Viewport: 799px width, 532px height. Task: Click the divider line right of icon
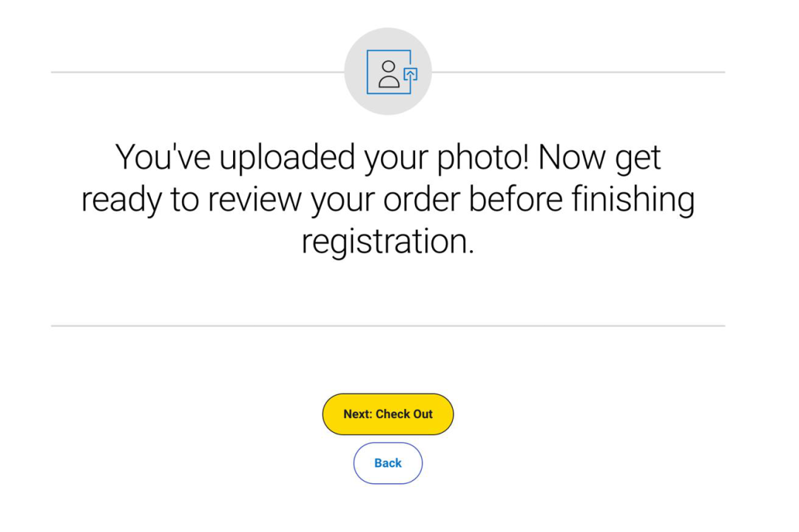coord(579,72)
